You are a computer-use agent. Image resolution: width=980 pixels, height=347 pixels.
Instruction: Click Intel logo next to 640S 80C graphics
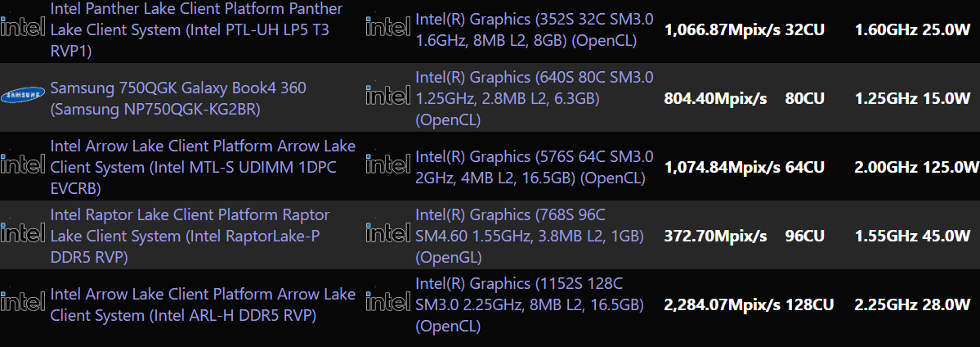pos(387,97)
